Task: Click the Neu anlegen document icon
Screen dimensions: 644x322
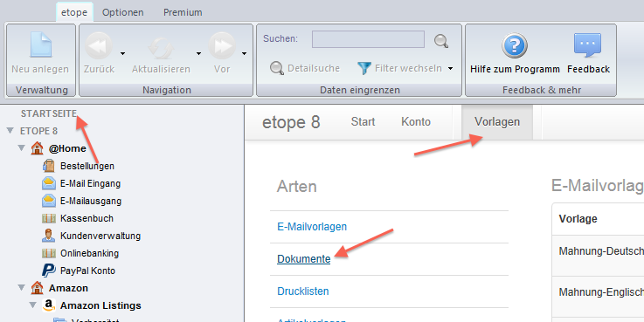Action: pyautogui.click(x=41, y=45)
